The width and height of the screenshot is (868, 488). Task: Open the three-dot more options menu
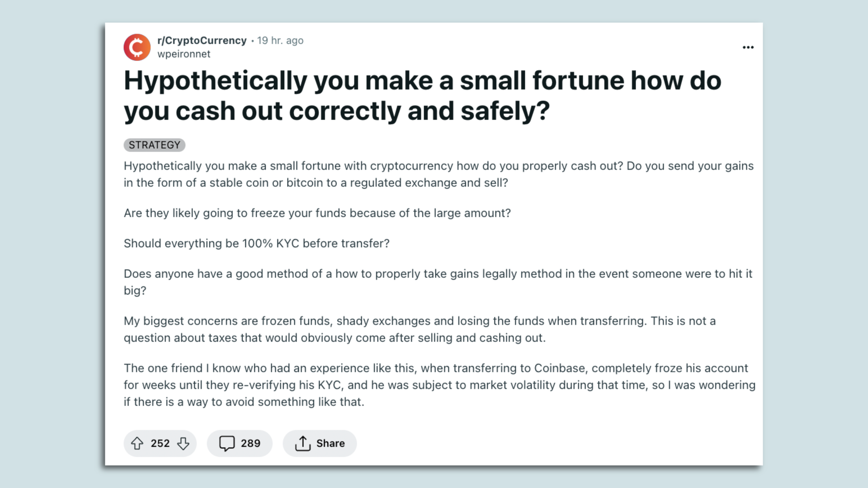click(748, 47)
